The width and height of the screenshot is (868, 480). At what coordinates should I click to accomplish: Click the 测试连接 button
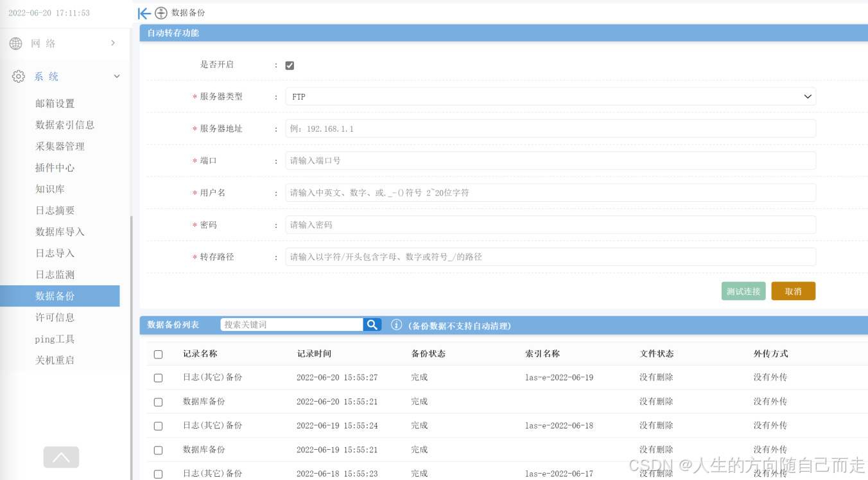click(743, 291)
